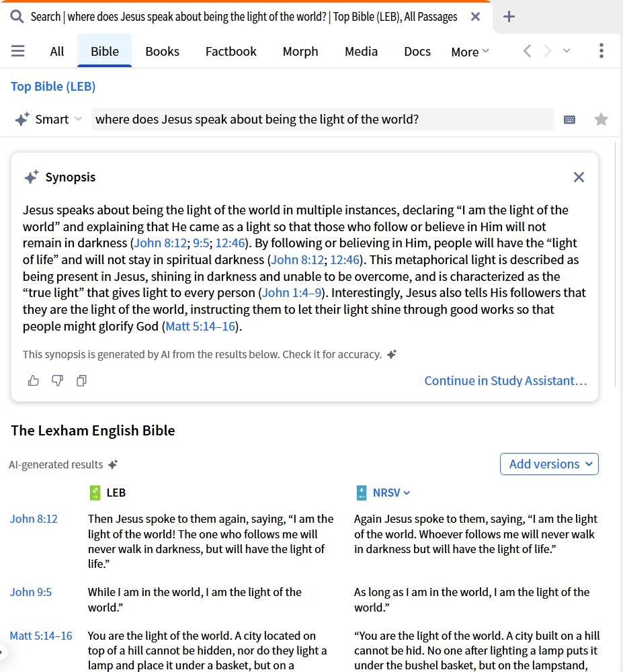Open John 8:12 reference in results list
This screenshot has width=623, height=672.
tap(34, 519)
